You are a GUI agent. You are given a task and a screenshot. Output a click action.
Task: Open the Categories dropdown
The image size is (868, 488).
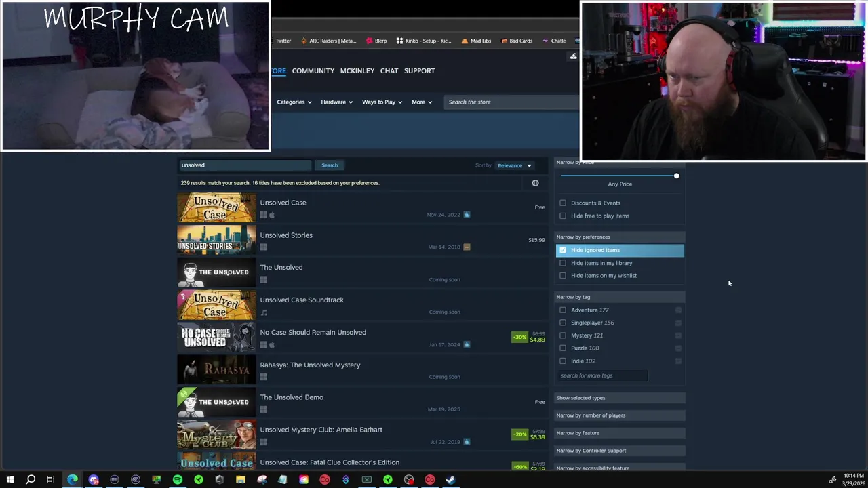[x=294, y=102]
